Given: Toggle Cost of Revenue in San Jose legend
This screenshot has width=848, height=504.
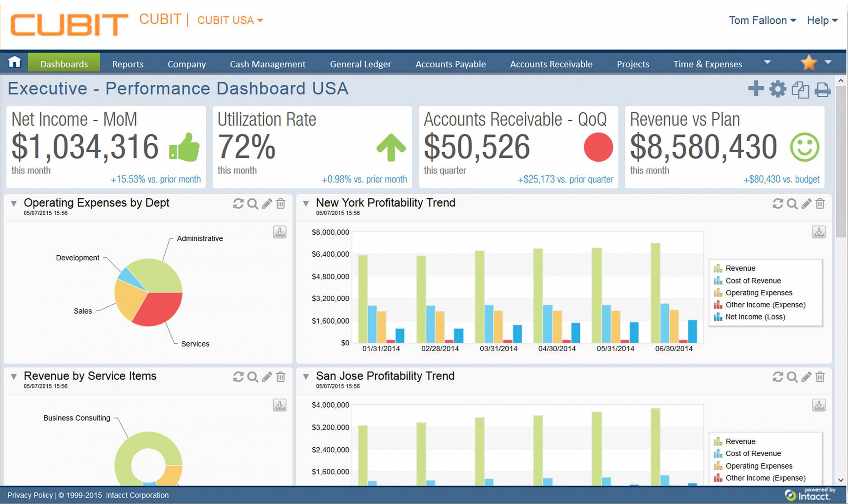Looking at the screenshot, I should click(747, 453).
